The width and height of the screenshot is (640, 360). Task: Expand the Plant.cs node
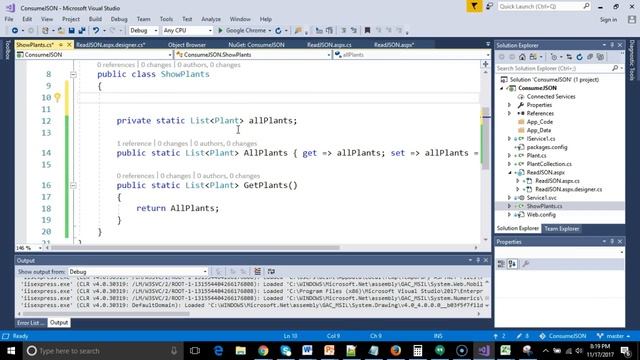(x=509, y=156)
